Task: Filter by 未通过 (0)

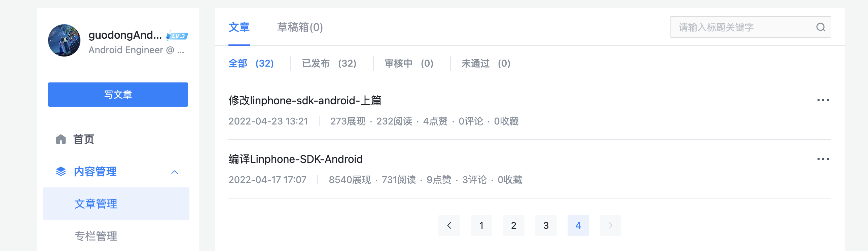Action: (485, 63)
